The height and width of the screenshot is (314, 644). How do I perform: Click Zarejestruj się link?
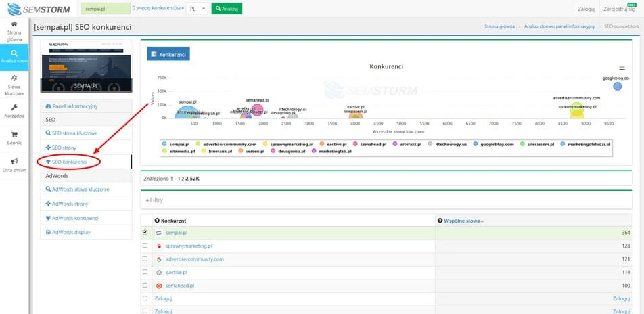point(619,9)
